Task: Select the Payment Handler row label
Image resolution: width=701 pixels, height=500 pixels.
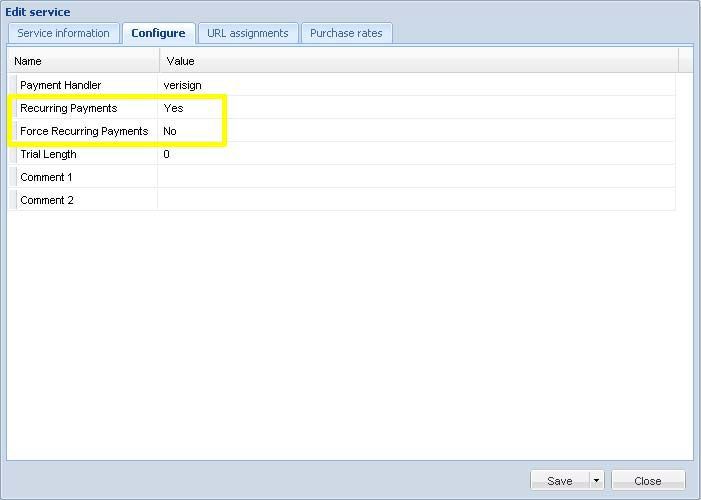Action: [60, 85]
